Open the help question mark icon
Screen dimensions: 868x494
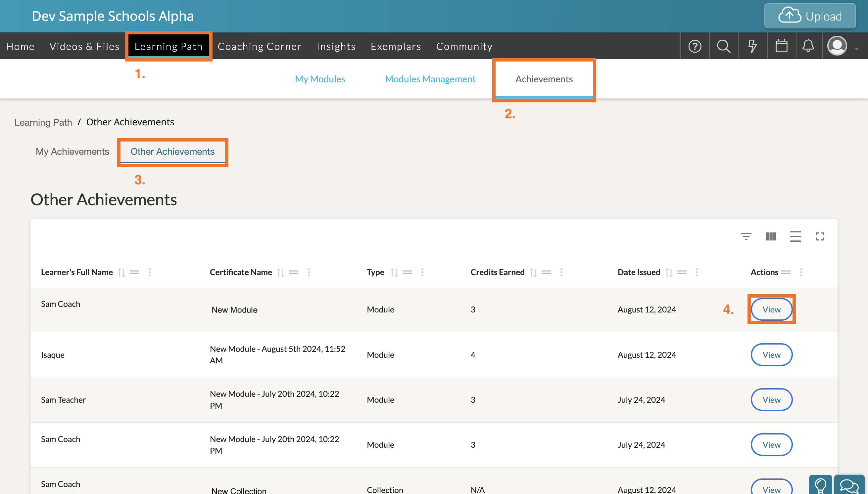click(x=695, y=46)
